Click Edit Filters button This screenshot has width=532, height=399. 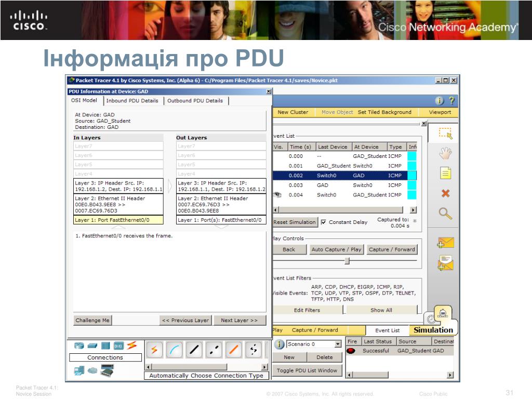tap(307, 310)
